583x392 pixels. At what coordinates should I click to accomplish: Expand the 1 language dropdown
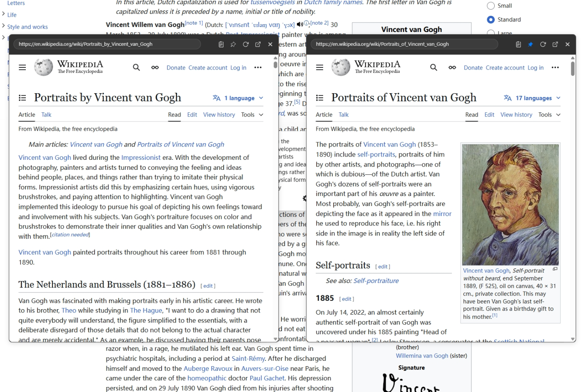238,98
